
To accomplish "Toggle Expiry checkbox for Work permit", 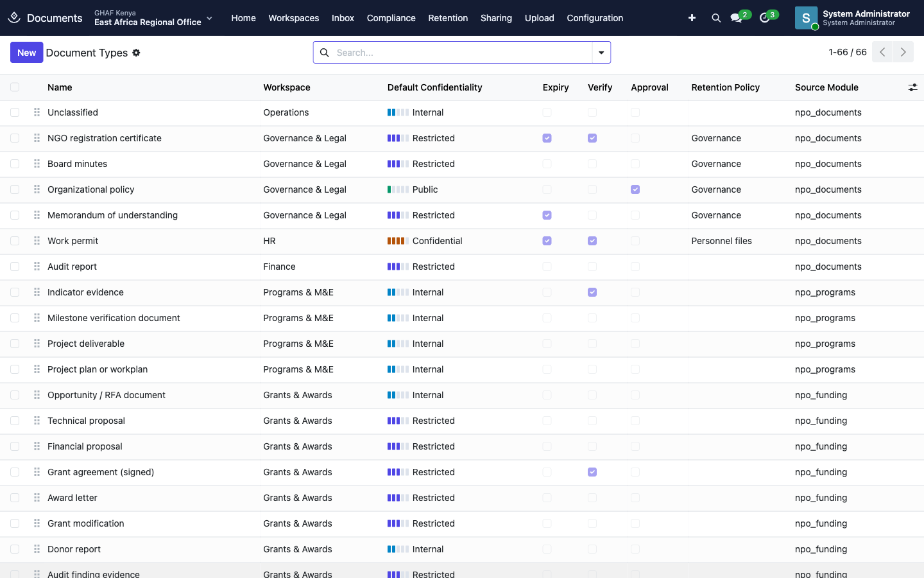I will [x=547, y=241].
